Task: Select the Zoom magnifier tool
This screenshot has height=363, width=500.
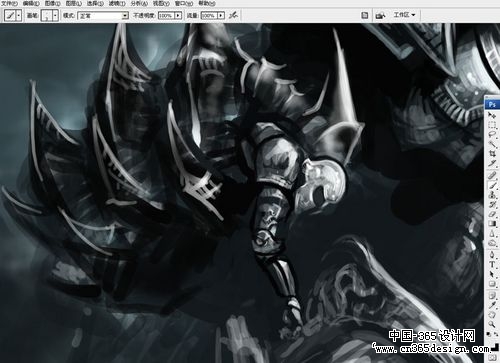Action: coord(492,324)
